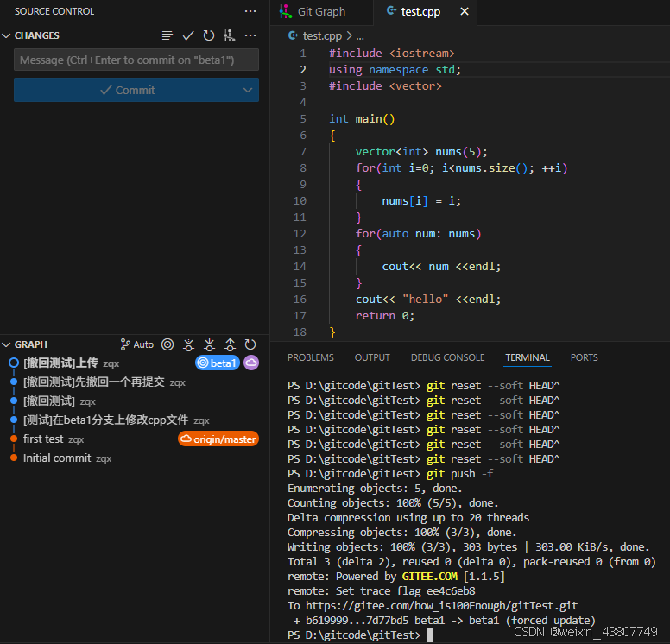Screen dimensions: 670x644
Task: Click the go-to-current-history-item target icon
Action: pyautogui.click(x=167, y=344)
